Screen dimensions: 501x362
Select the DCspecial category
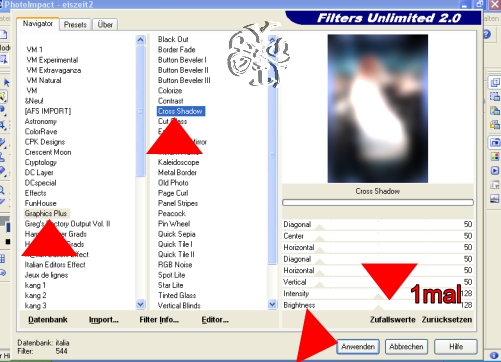40,183
